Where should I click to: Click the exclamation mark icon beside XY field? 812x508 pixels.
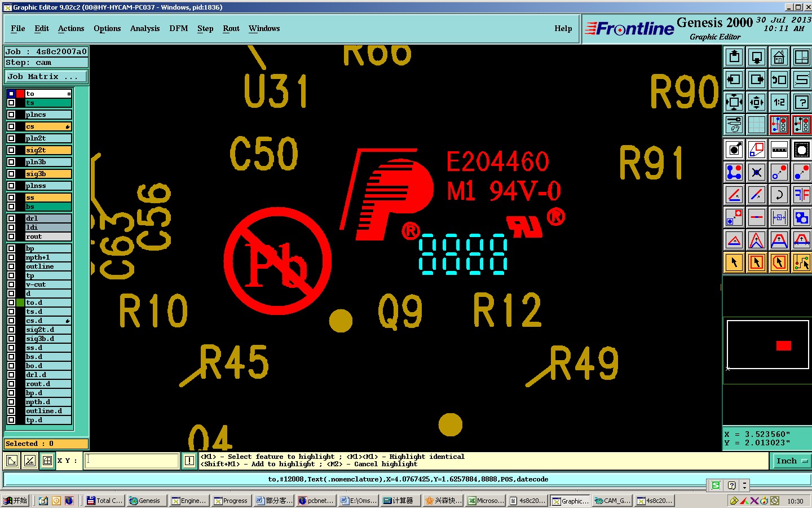(x=189, y=461)
